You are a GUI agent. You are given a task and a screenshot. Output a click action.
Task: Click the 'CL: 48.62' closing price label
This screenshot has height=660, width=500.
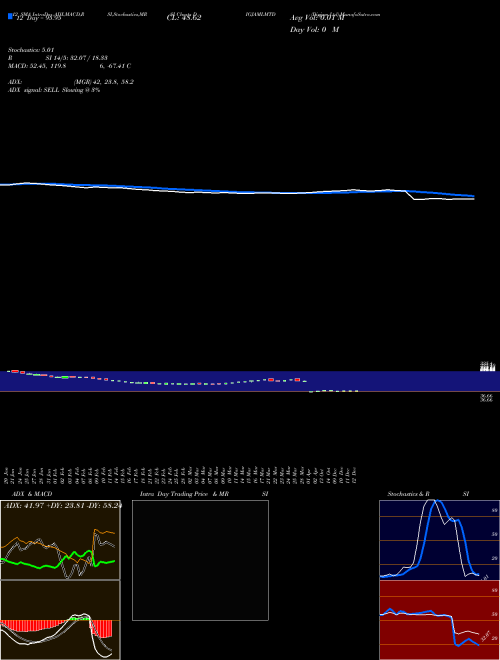184,18
